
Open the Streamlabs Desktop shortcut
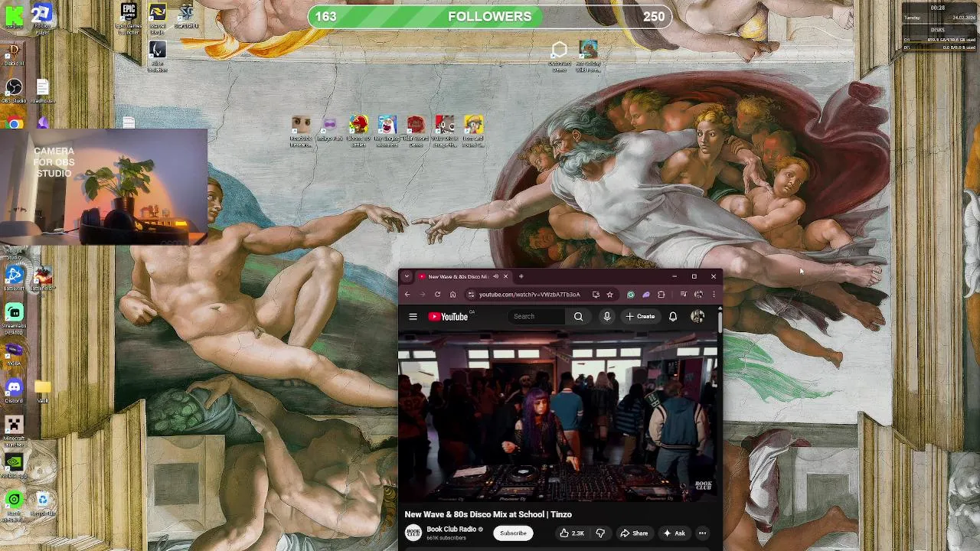click(14, 318)
